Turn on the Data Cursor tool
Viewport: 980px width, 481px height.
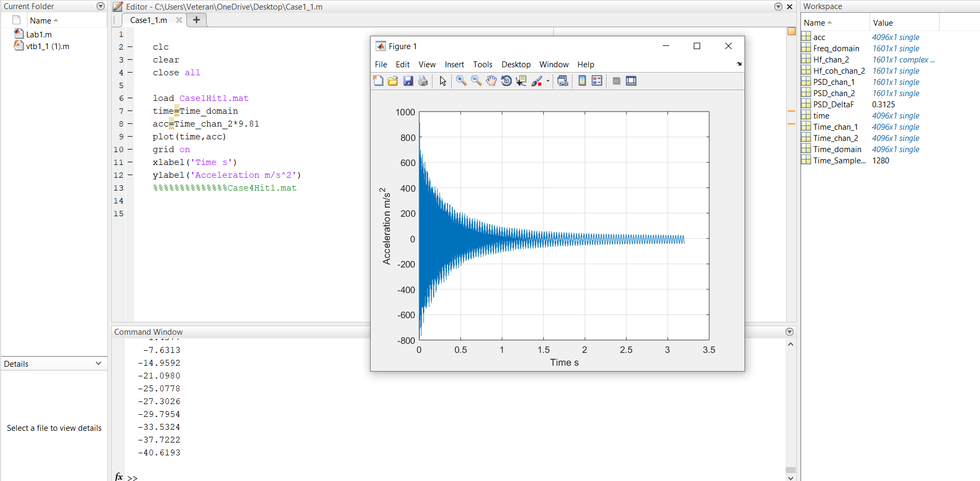(x=521, y=81)
